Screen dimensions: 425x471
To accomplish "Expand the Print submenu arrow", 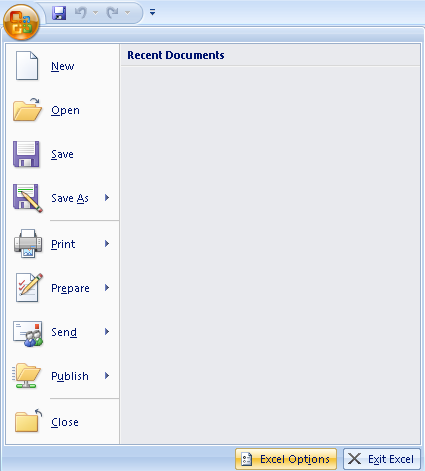I will (x=107, y=243).
